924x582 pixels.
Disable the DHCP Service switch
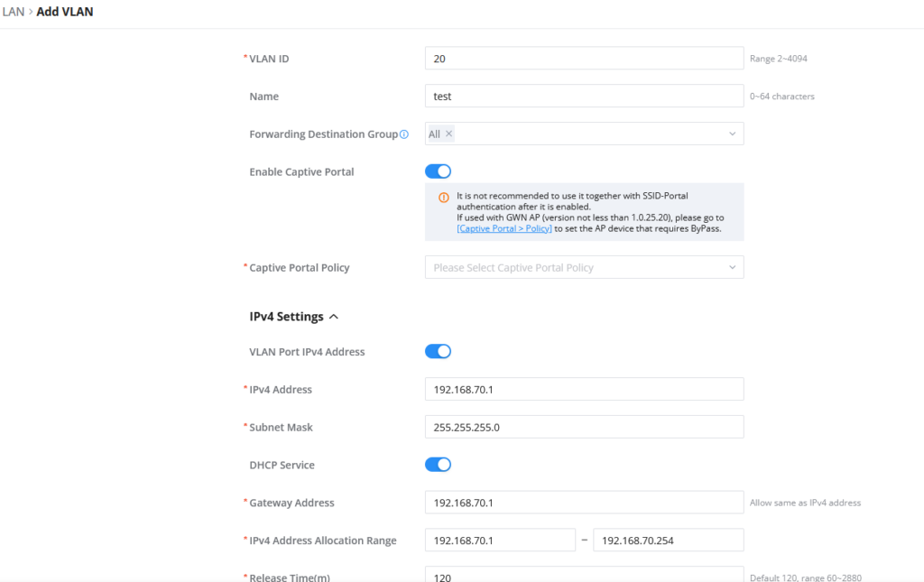[x=438, y=465]
